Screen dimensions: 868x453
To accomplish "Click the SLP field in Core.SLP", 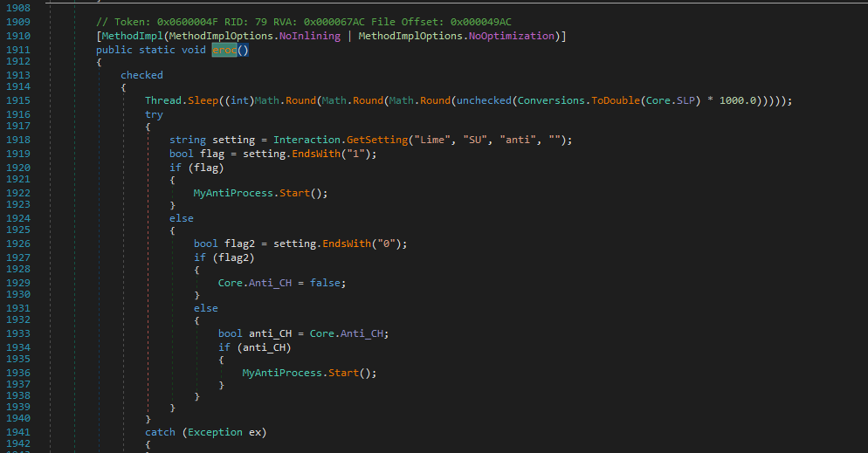I will coord(687,100).
